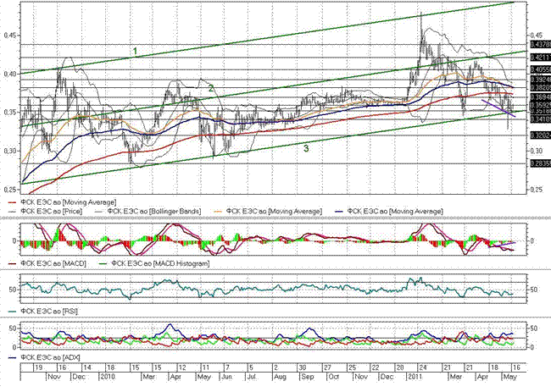Click the price spike peak at 2011
This screenshot has height=392, width=551.
(x=421, y=14)
